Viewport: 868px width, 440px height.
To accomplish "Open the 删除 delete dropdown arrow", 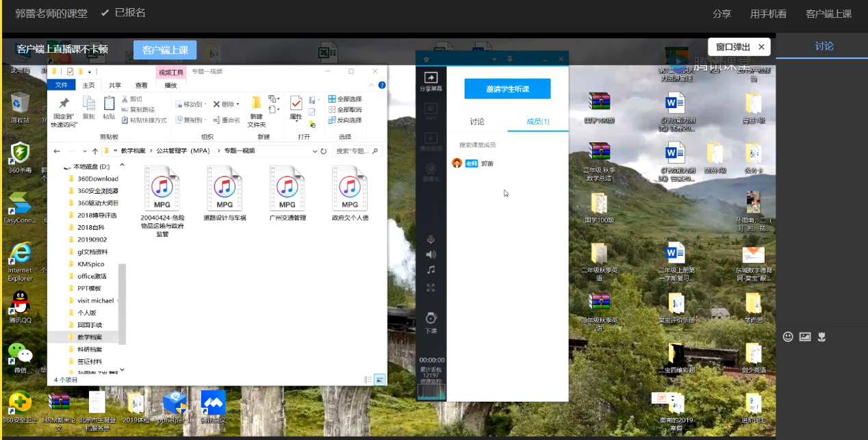I will coord(238,104).
